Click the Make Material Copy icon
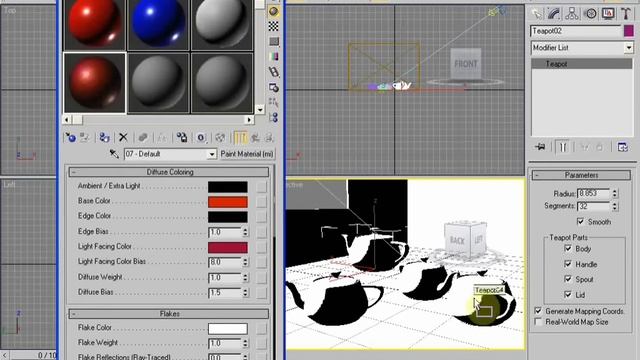This screenshot has width=640, height=360. 142,138
